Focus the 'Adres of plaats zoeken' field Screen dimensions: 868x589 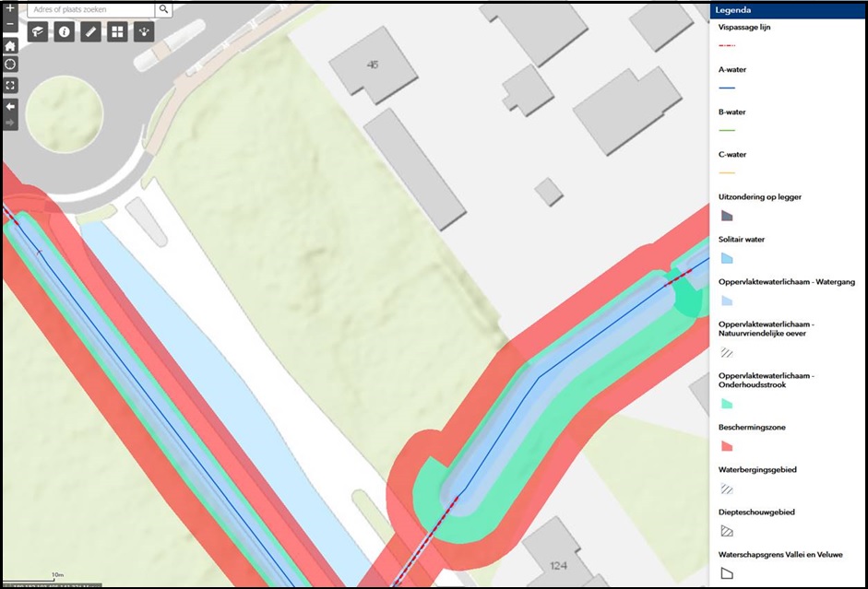[91, 9]
